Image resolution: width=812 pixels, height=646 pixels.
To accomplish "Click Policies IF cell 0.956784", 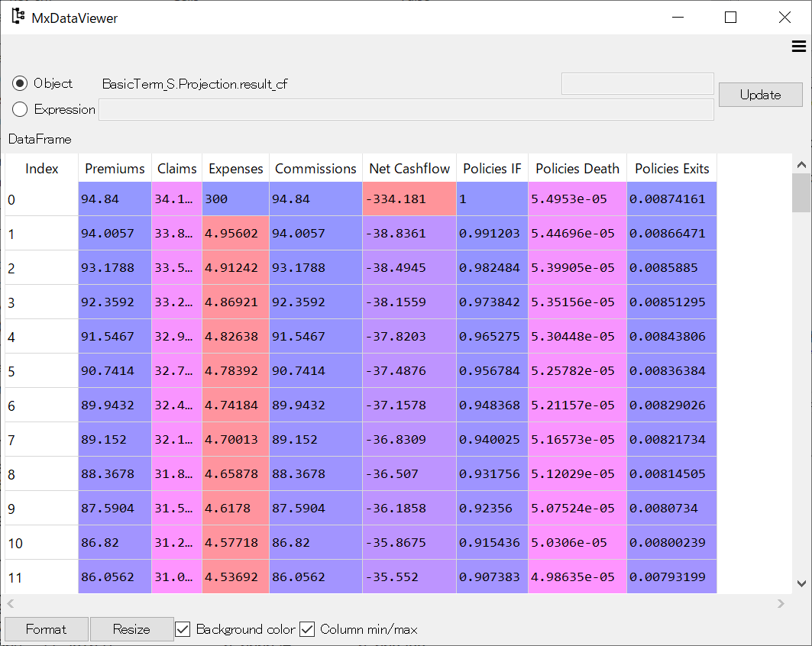I will pyautogui.click(x=492, y=370).
